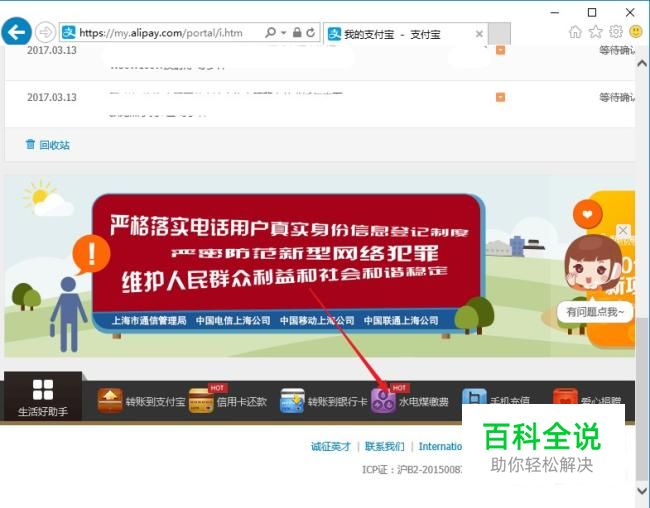This screenshot has height=508, width=650.
Task: Open a new tab with blank tab button
Action: (x=499, y=33)
